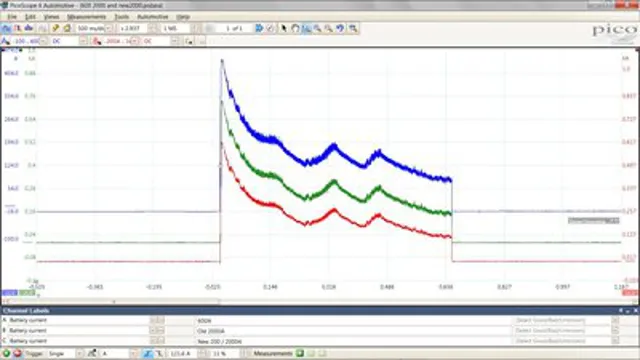Open the Help menu
Screen dimensions: 640x360
pyautogui.click(x=183, y=17)
